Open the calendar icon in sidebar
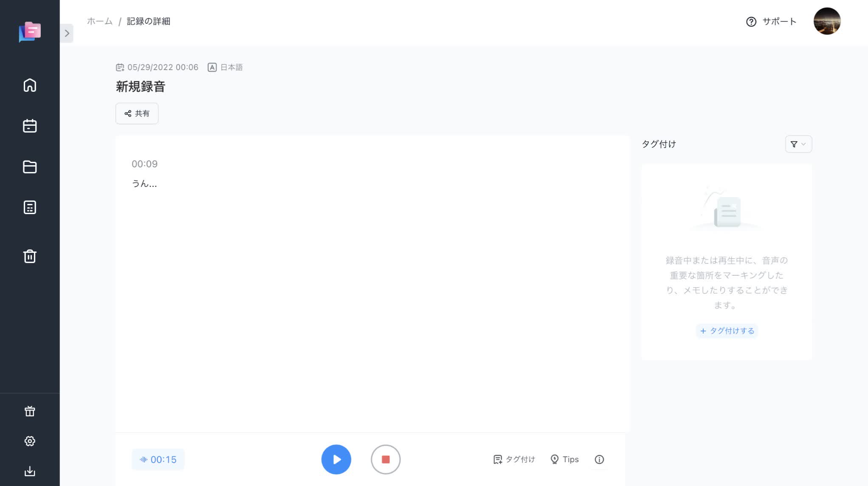The width and height of the screenshot is (868, 486). [x=30, y=126]
